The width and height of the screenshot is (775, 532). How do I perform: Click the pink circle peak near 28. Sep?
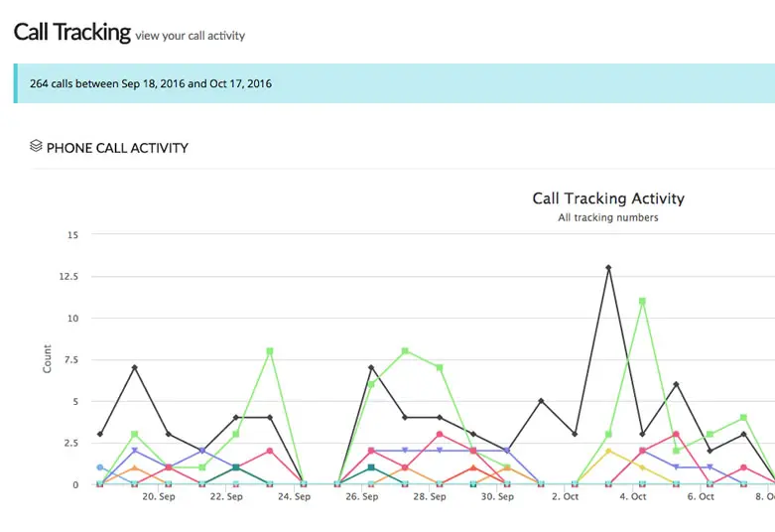[439, 435]
